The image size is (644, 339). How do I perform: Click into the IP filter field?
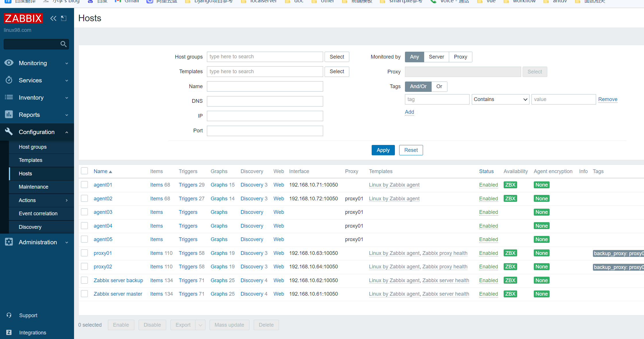[265, 116]
